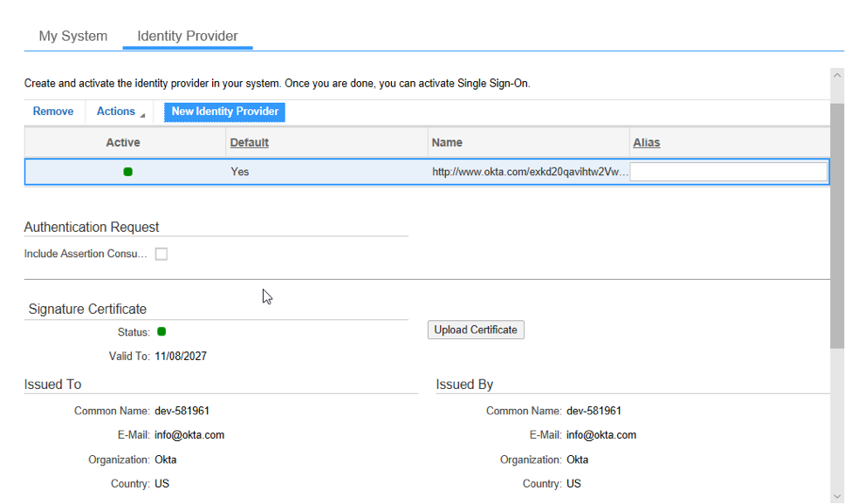Click the Remove button

click(53, 112)
